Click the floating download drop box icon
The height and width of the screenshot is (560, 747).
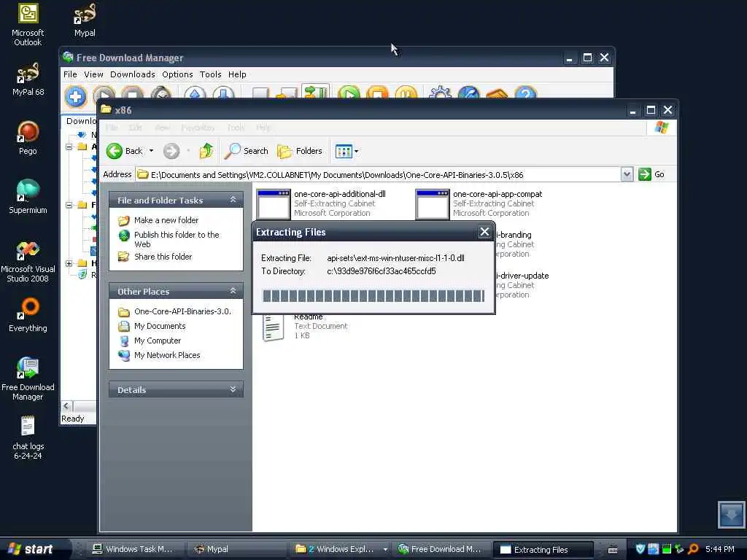[x=731, y=514]
